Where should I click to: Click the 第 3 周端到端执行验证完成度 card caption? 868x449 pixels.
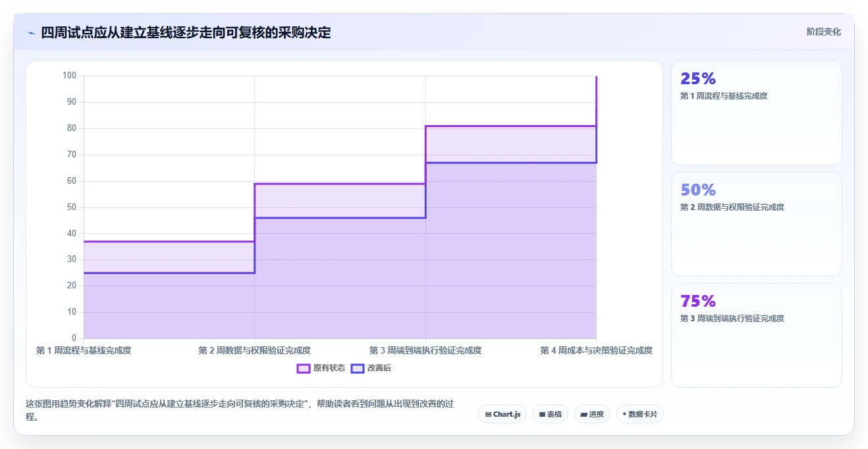point(732,319)
